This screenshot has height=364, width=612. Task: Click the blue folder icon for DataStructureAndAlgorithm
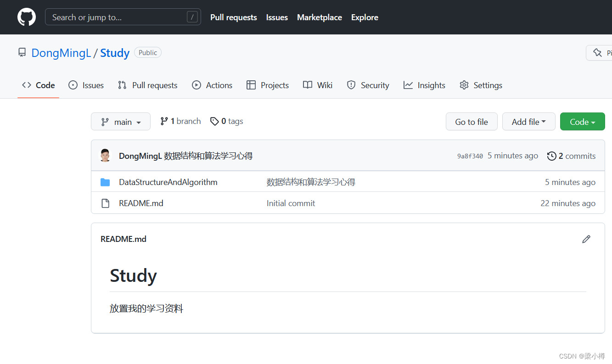click(105, 182)
